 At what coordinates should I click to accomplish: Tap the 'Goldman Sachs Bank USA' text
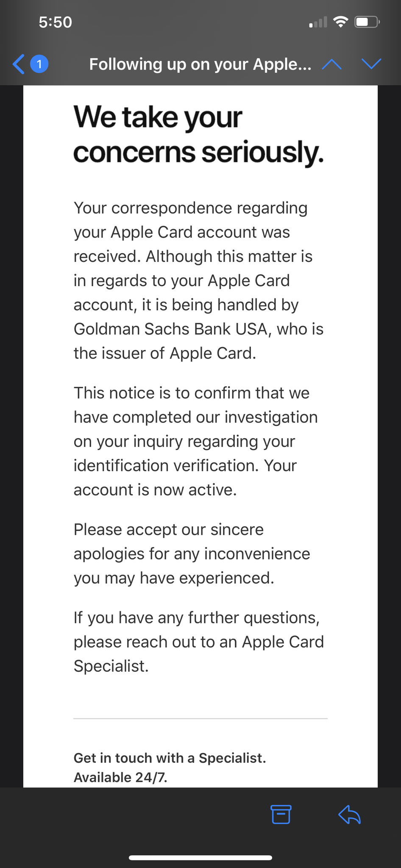171,329
